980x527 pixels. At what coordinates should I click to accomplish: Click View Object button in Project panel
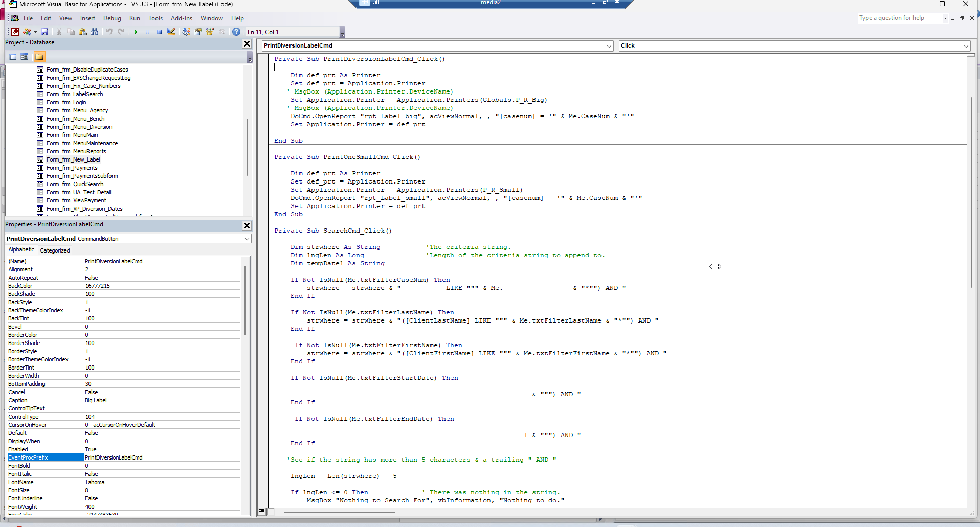pos(25,57)
